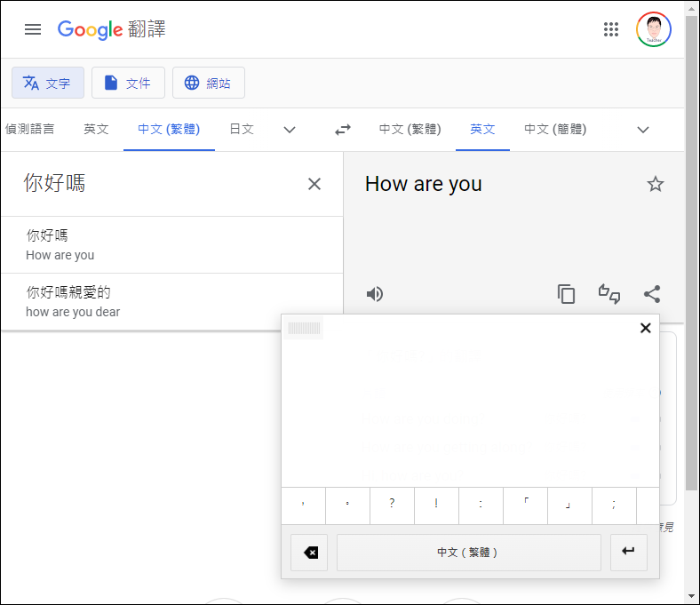
Task: Insert the closing bracket 」 key
Action: [x=569, y=505]
